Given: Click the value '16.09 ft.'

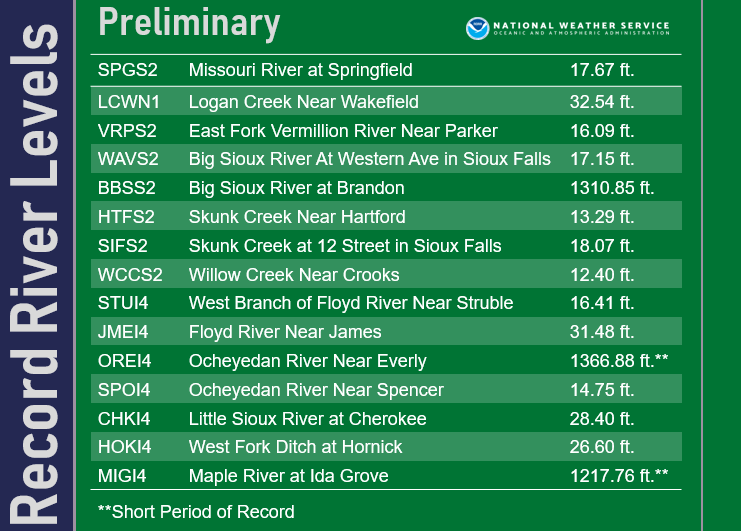Looking at the screenshot, I should coord(602,131).
